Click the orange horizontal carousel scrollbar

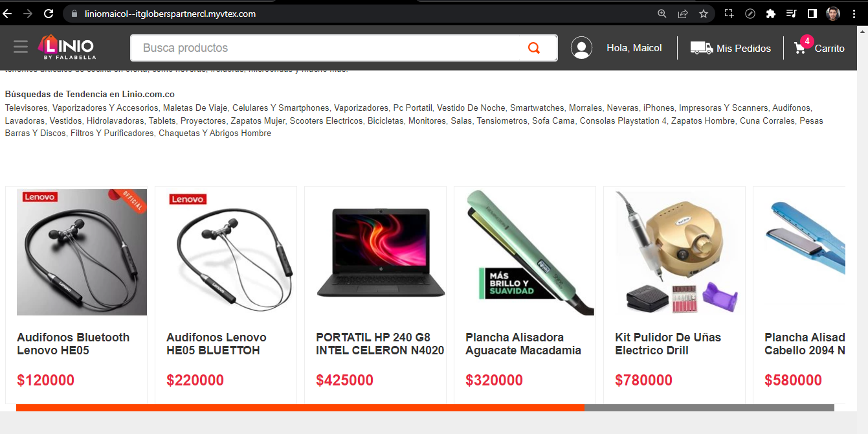click(300, 407)
